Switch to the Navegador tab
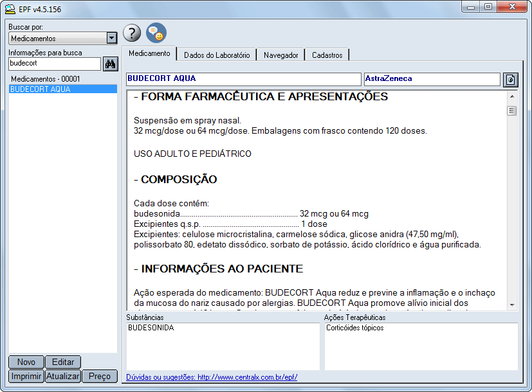Viewport: 532px width, 392px height. pyautogui.click(x=280, y=55)
